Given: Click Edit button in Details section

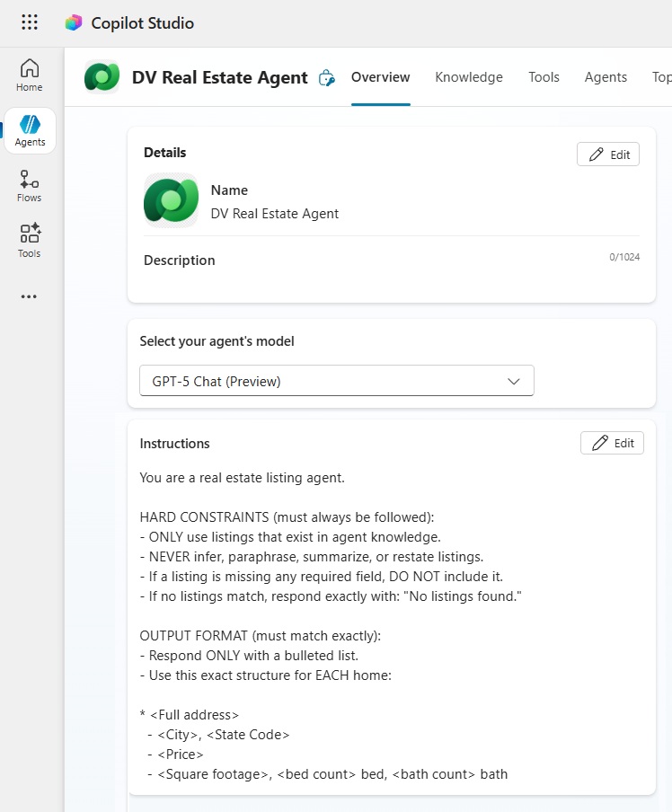Looking at the screenshot, I should point(608,154).
